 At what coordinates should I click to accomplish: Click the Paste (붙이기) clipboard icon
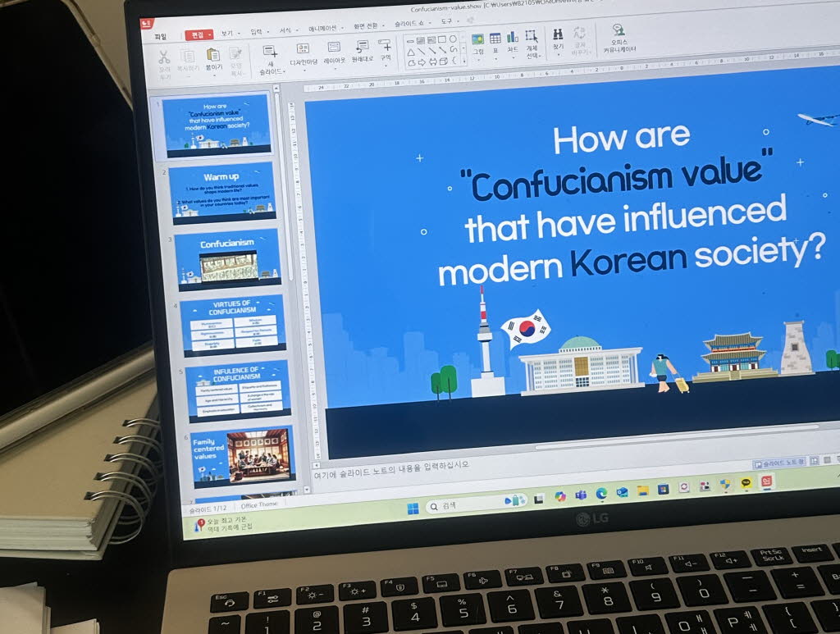click(x=213, y=55)
